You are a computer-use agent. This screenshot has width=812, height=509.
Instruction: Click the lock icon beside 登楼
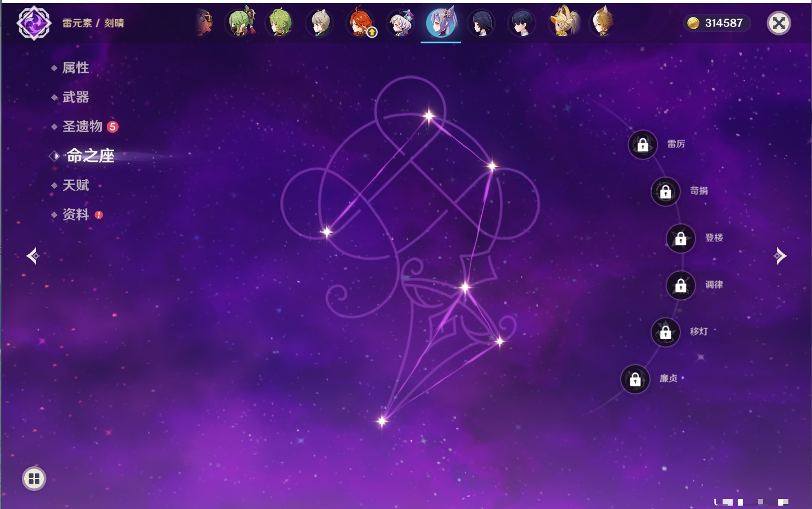[x=681, y=238]
